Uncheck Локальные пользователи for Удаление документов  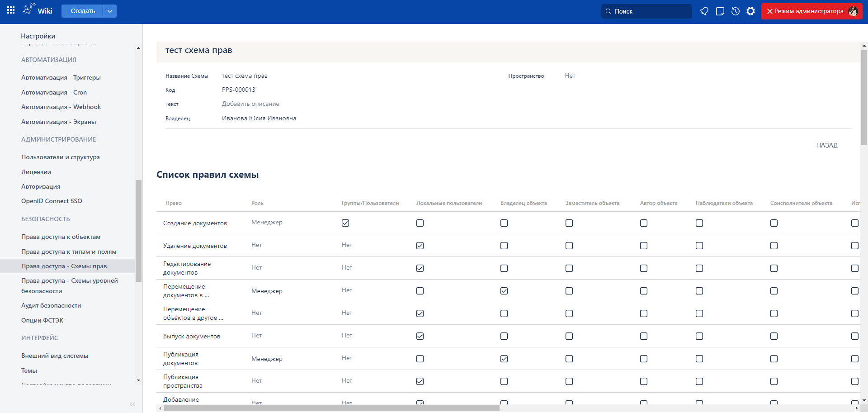tap(420, 246)
